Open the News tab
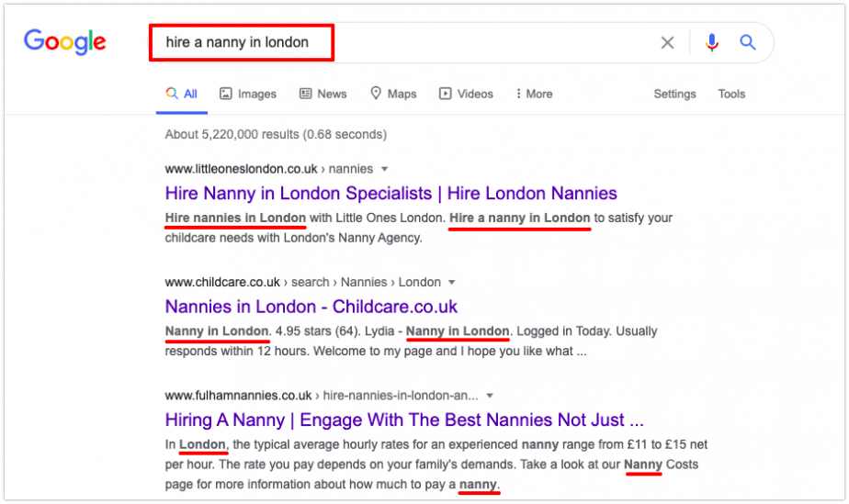Image resolution: width=849 pixels, height=504 pixels. coord(323,94)
